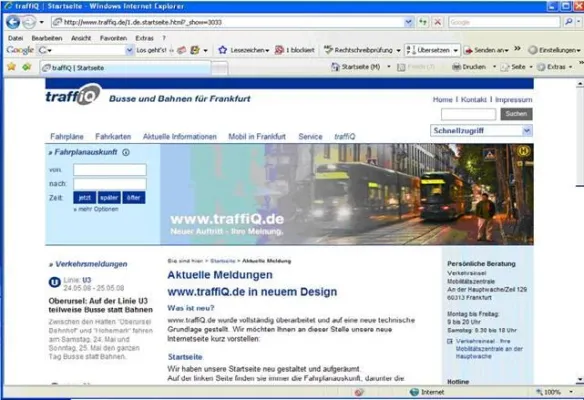Viewport: 584px width, 400px height.
Task: Click the Google search box in IE
Action: 504,22
